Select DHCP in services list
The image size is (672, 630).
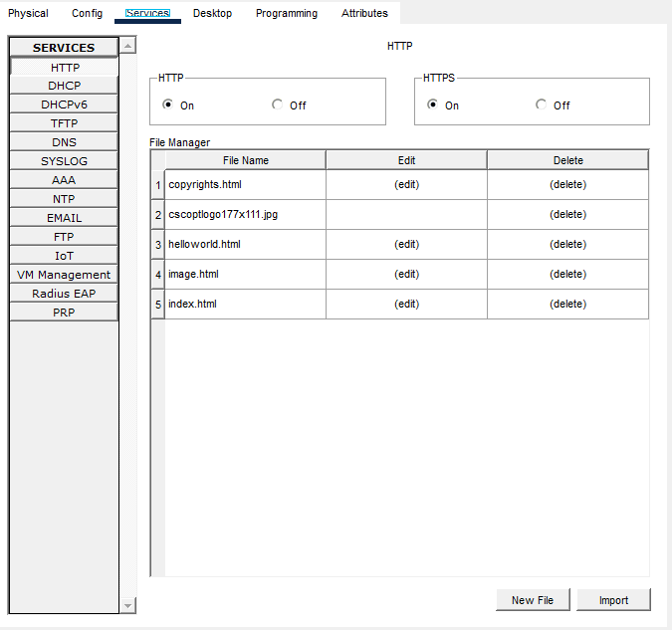[65, 86]
